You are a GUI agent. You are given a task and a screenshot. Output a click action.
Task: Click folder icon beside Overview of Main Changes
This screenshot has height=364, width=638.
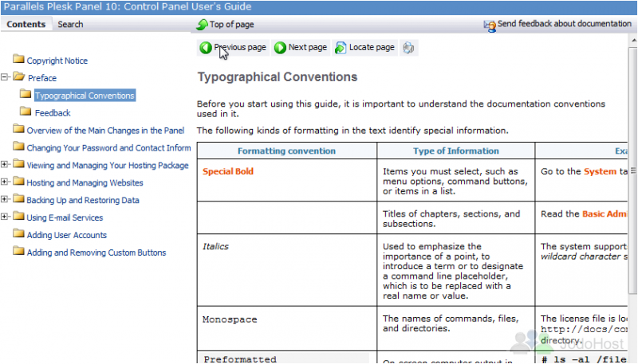pyautogui.click(x=18, y=129)
